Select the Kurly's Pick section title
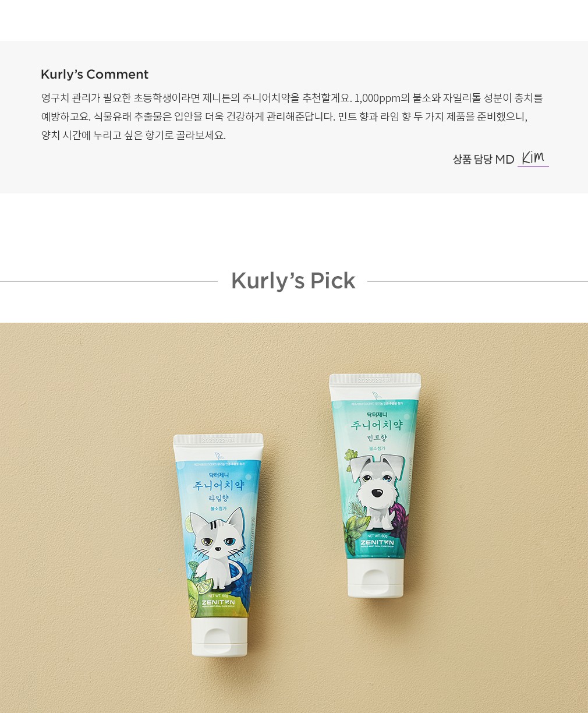This screenshot has width=588, height=713. pyautogui.click(x=293, y=281)
